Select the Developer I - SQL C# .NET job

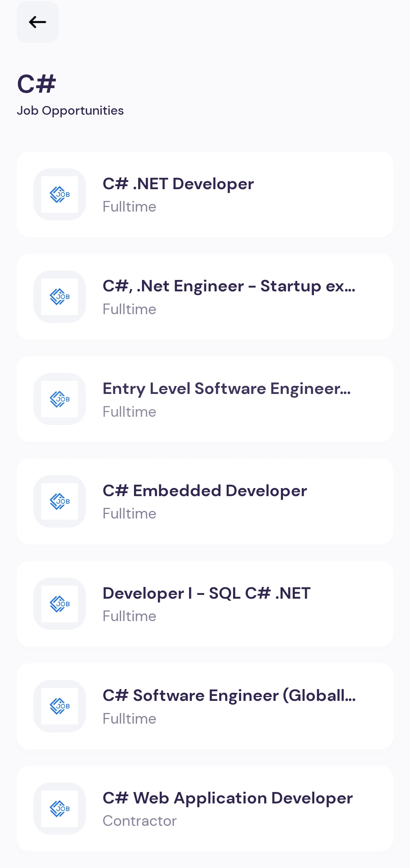pos(205,604)
